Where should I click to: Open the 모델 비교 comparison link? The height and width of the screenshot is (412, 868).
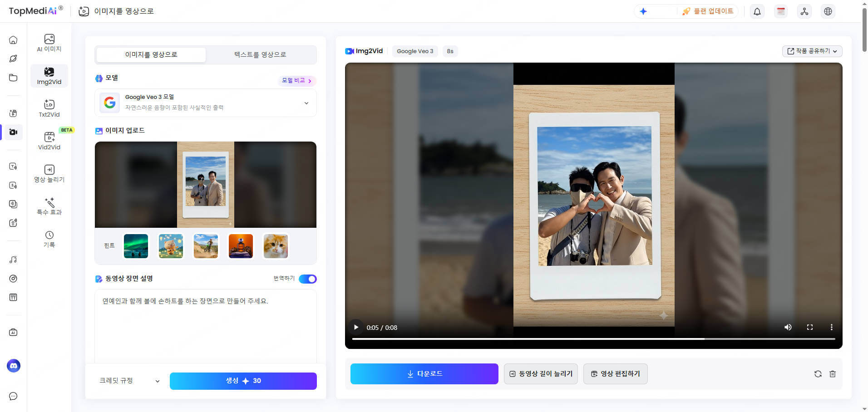point(296,80)
